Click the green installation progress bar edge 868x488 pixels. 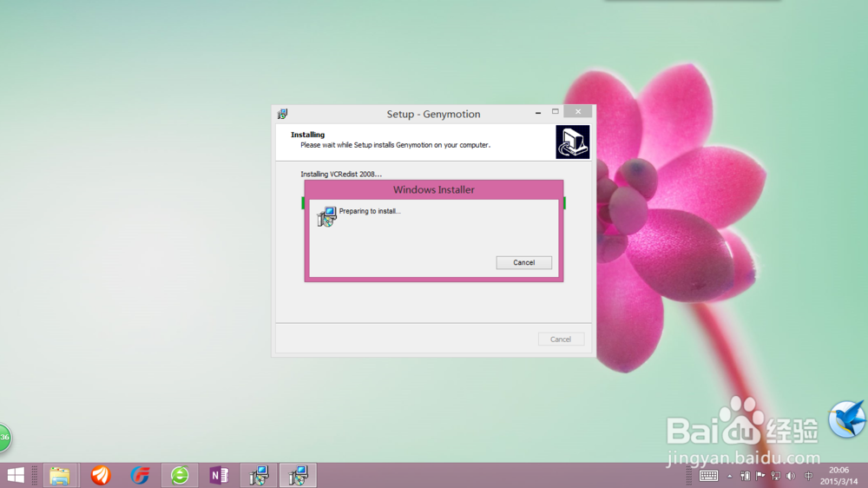pyautogui.click(x=303, y=202)
